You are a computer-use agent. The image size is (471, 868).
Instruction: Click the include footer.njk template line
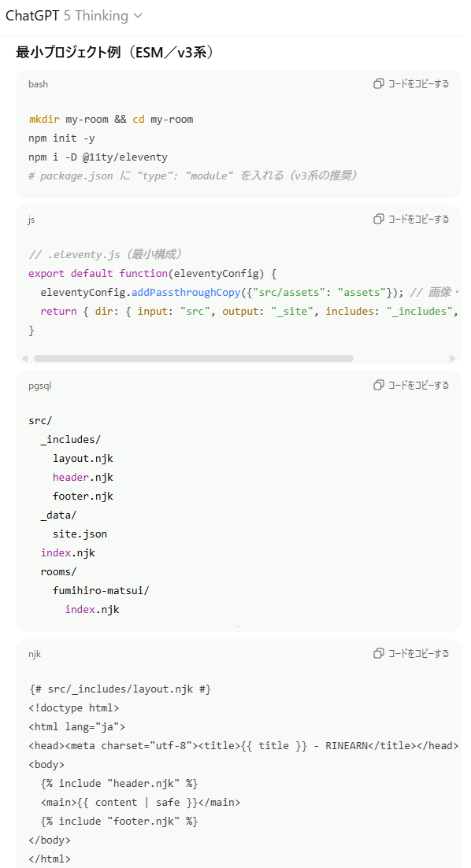(119, 821)
